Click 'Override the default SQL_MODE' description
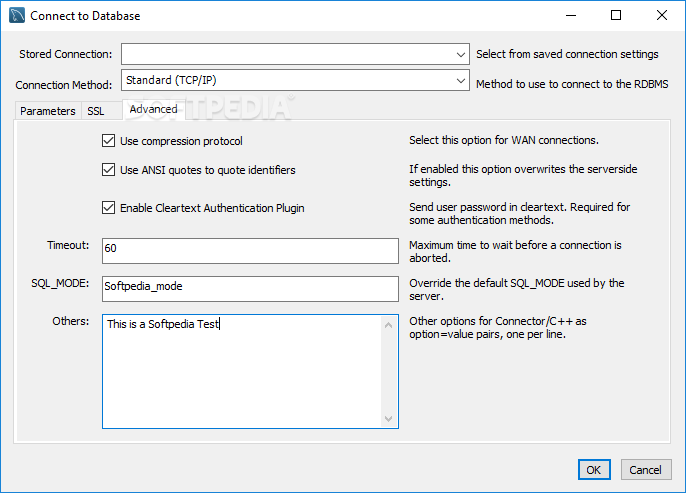686x493 pixels. click(x=517, y=290)
